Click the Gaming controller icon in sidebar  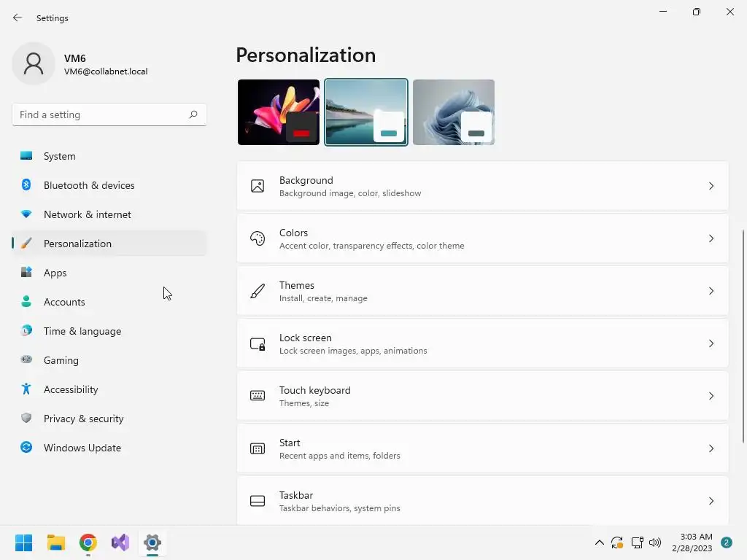pos(26,359)
